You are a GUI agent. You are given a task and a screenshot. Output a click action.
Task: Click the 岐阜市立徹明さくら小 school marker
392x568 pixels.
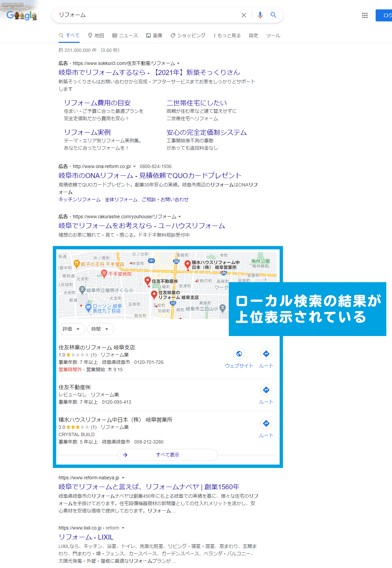[82, 290]
